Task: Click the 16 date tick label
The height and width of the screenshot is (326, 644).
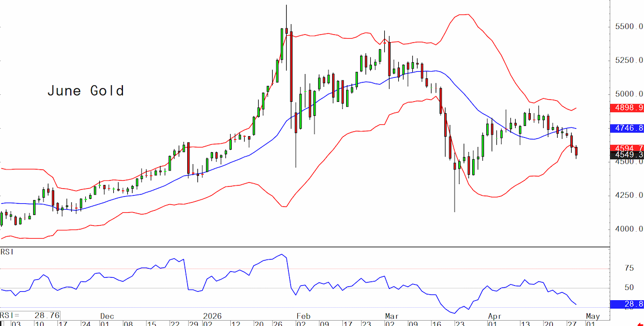Action: (x=436, y=323)
